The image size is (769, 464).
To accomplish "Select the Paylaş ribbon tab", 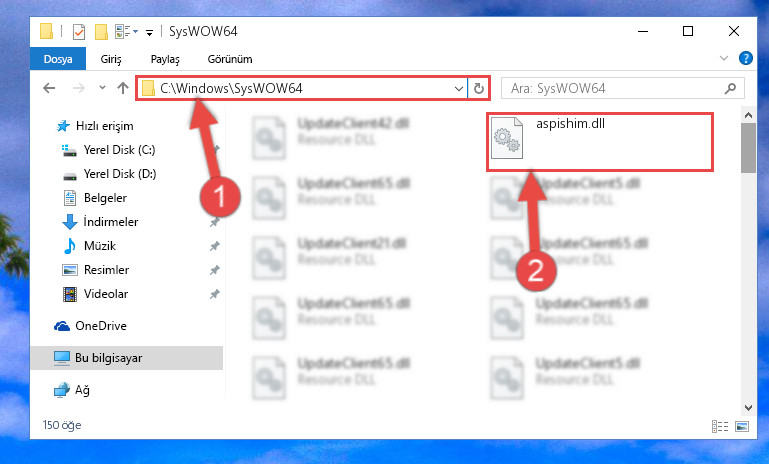I will click(x=165, y=59).
